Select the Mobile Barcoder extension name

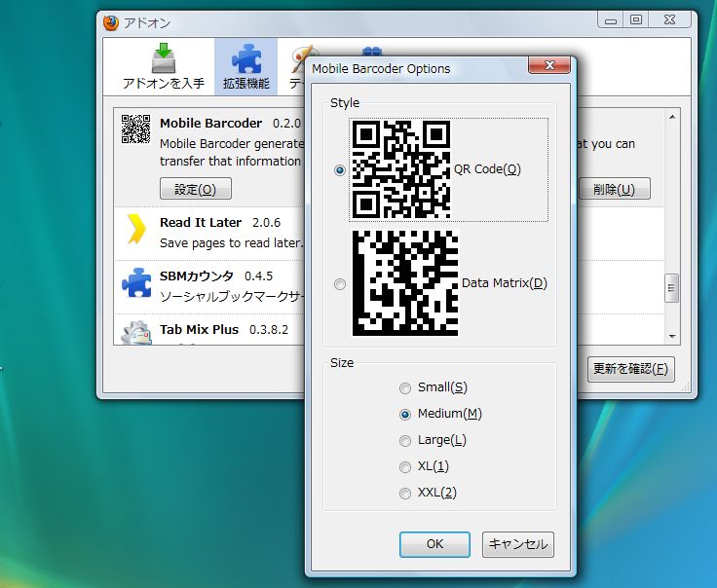coord(210,124)
